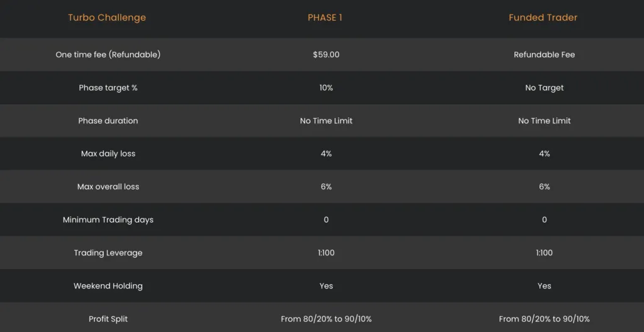Click the 10% phase target value
The width and height of the screenshot is (644, 332).
326,88
